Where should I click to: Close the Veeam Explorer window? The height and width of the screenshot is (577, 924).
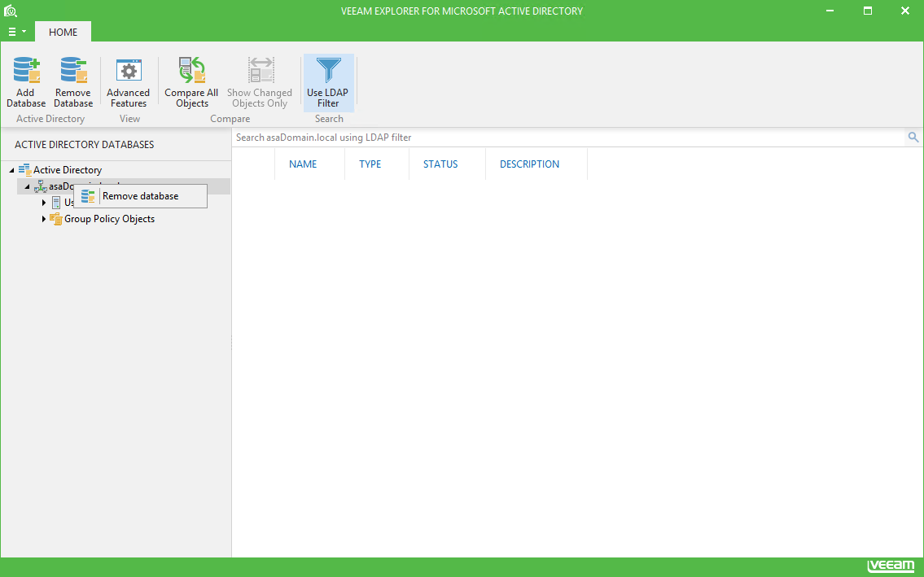[x=905, y=11]
